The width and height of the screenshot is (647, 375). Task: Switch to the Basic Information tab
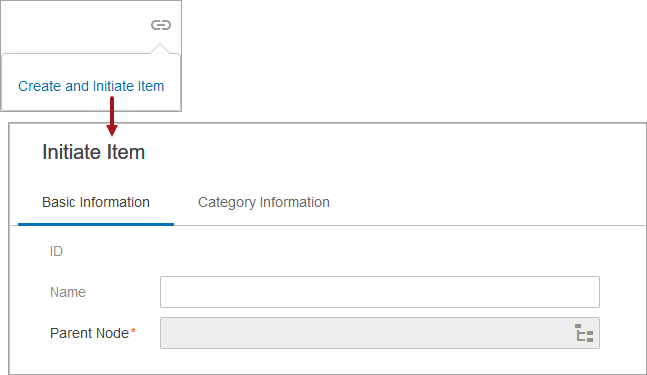tap(96, 203)
